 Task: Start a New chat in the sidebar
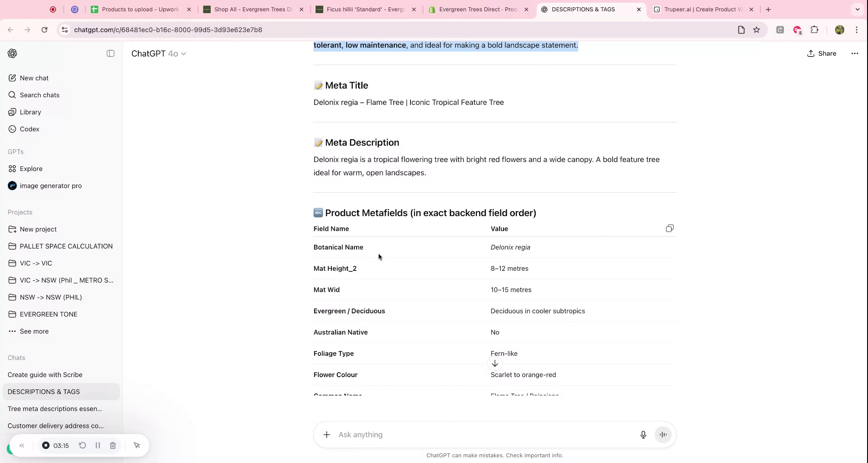click(x=34, y=78)
